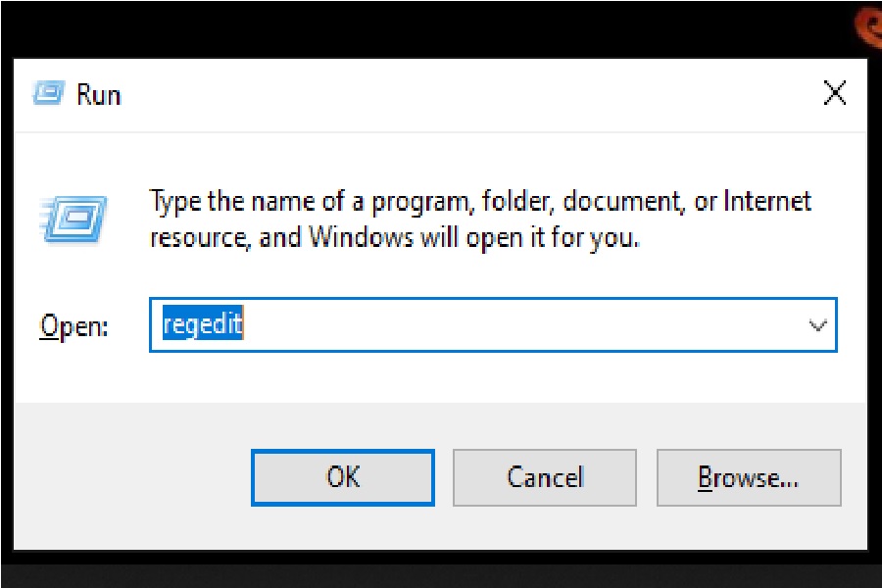Click the Open: label
Viewport: 882px width, 588px height.
[x=73, y=326]
